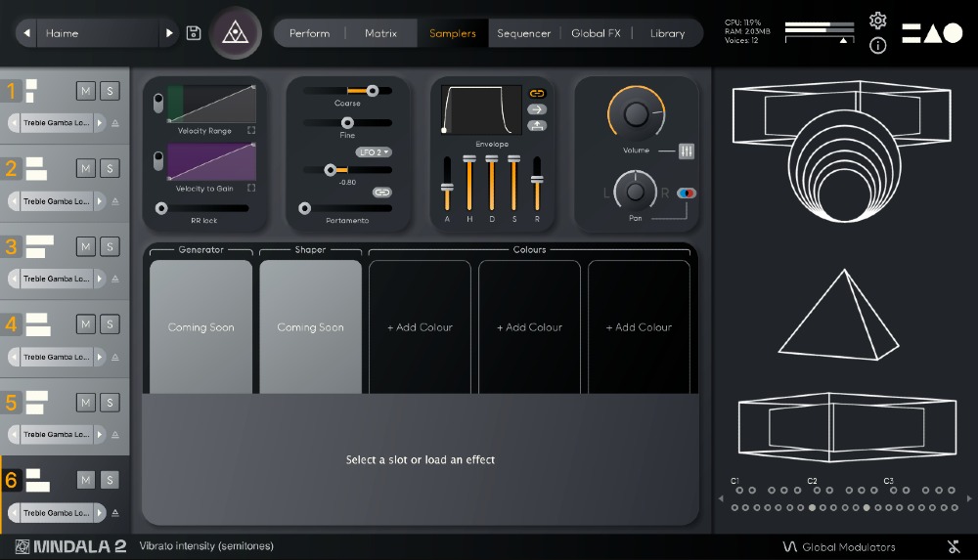Image resolution: width=978 pixels, height=560 pixels.
Task: Click the volume mixer faders icon
Action: pos(687,151)
